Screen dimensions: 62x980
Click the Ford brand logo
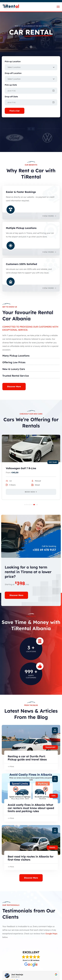click(14, 138)
